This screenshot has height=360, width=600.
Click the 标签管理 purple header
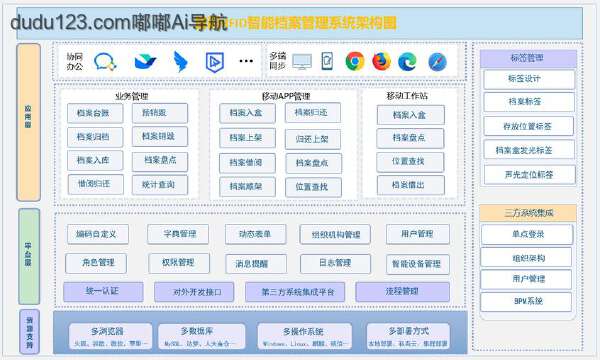[x=528, y=59]
